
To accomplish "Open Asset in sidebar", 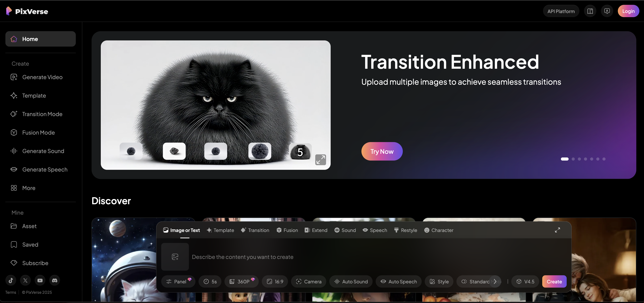I will tap(41, 226).
